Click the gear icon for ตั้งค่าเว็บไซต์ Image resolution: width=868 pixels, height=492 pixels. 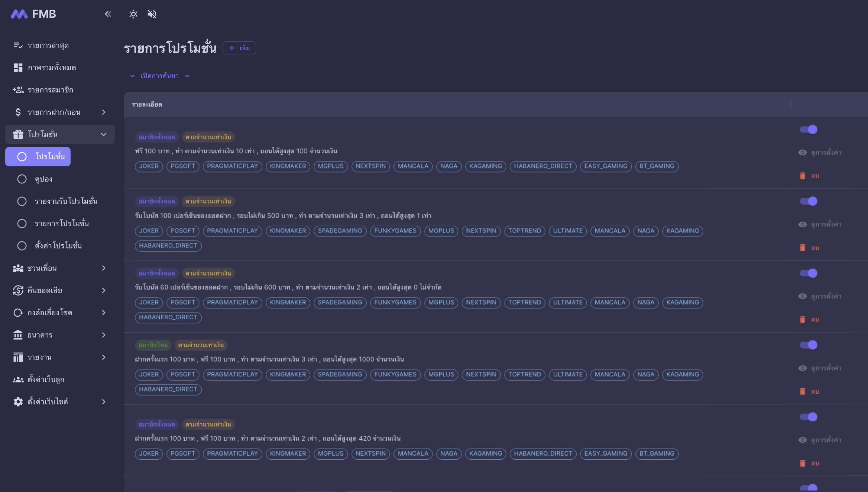click(x=18, y=401)
